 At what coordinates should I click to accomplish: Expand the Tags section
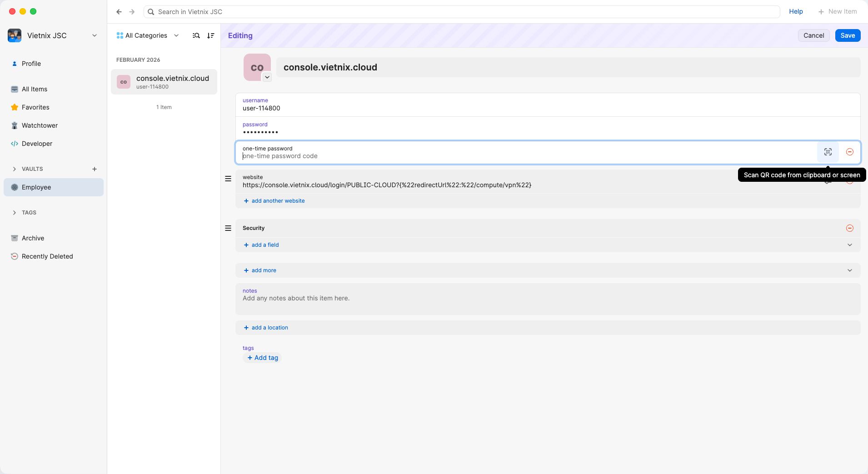tap(15, 213)
